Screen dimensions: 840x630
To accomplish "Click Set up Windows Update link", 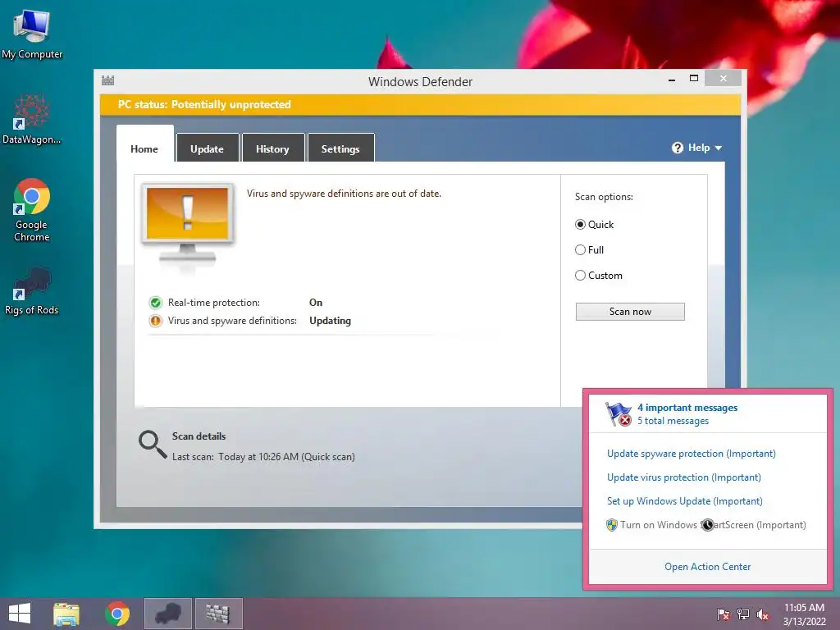I will [x=685, y=501].
